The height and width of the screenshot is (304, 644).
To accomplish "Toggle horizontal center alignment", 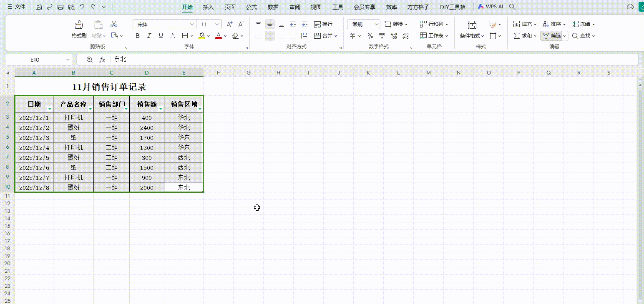I will pyautogui.click(x=270, y=36).
